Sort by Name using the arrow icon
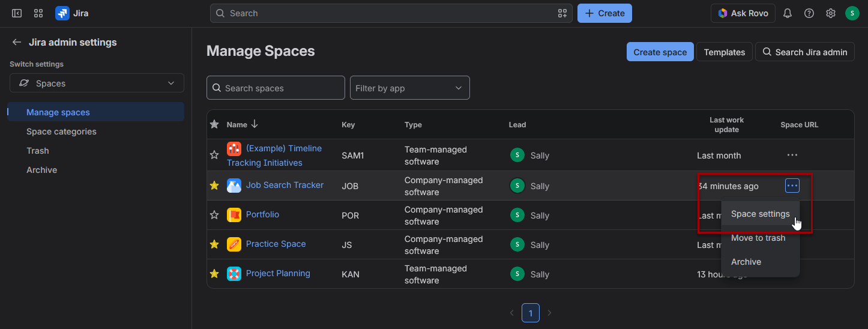Screen dimensions: 868x329 pos(255,124)
